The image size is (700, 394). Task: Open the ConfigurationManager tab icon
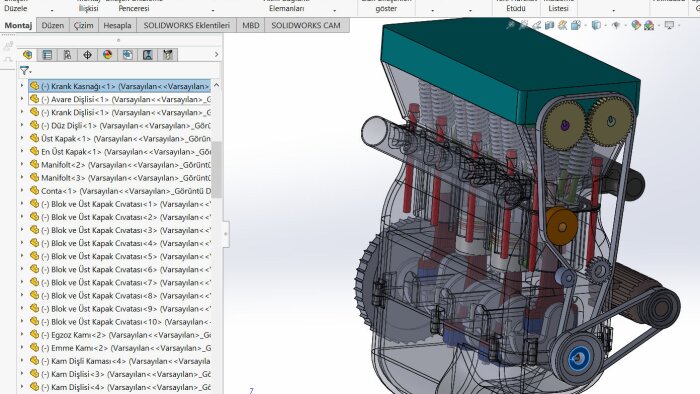click(x=67, y=55)
